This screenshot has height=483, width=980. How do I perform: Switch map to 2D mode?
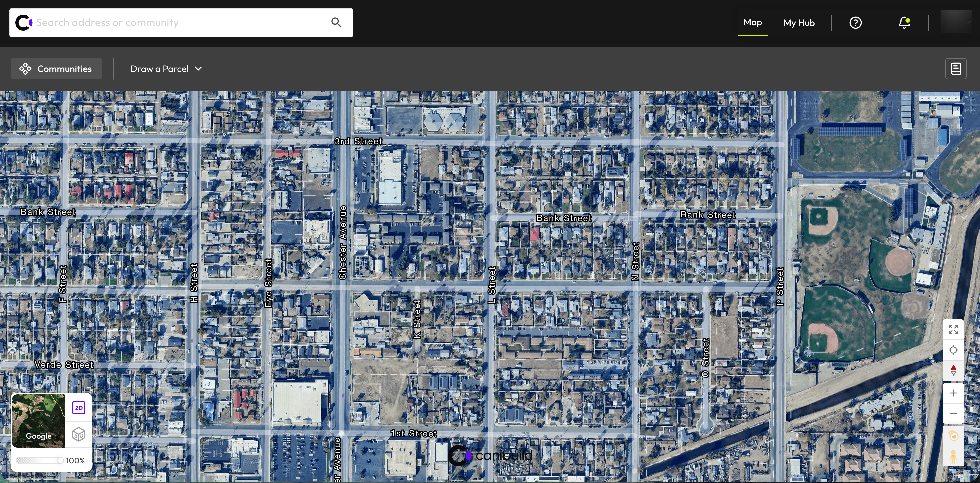click(79, 408)
